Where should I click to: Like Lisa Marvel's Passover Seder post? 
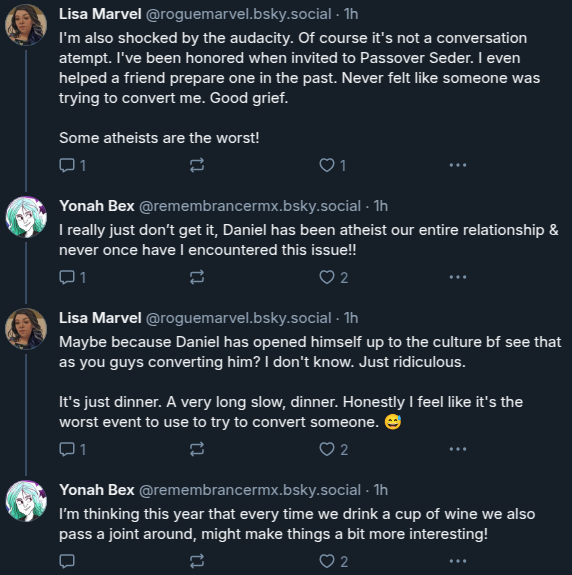pos(333,165)
